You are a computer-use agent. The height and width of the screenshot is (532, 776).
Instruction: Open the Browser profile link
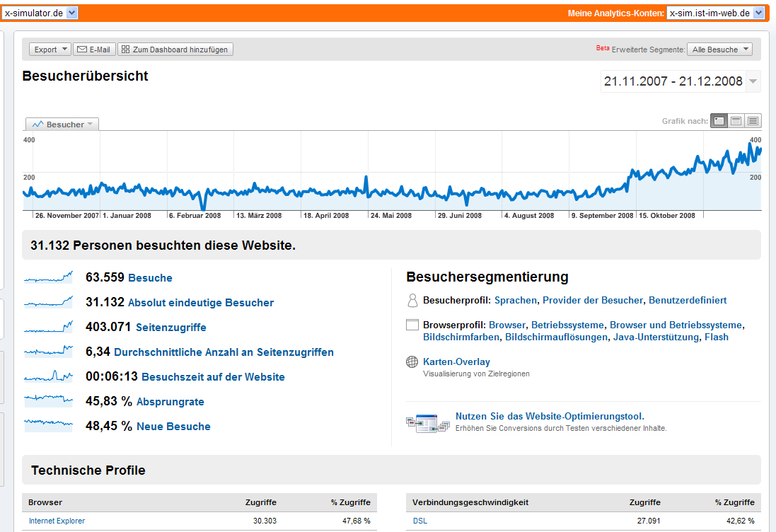[x=506, y=325]
